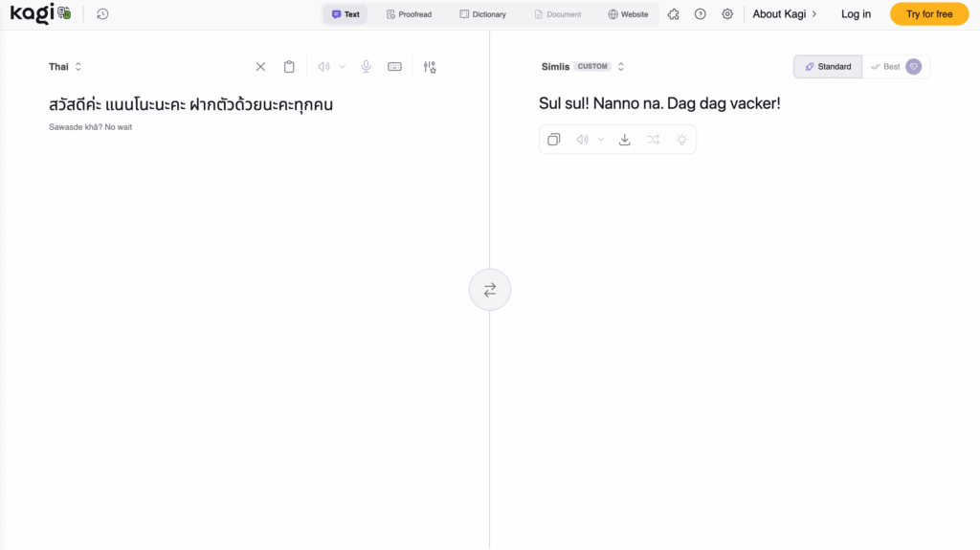This screenshot has height=550, width=980.
Task: Expand source audio options chevron
Action: coord(342,67)
